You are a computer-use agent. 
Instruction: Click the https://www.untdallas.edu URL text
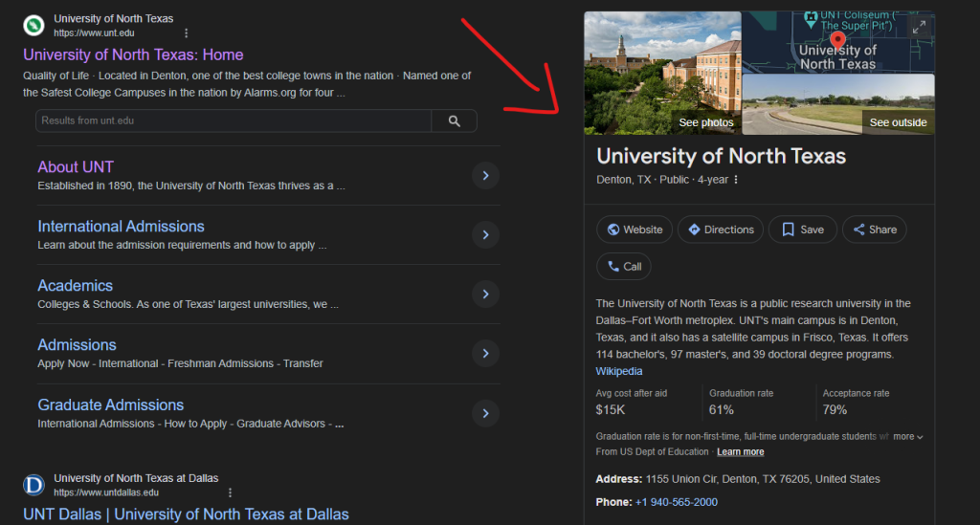coord(106,492)
